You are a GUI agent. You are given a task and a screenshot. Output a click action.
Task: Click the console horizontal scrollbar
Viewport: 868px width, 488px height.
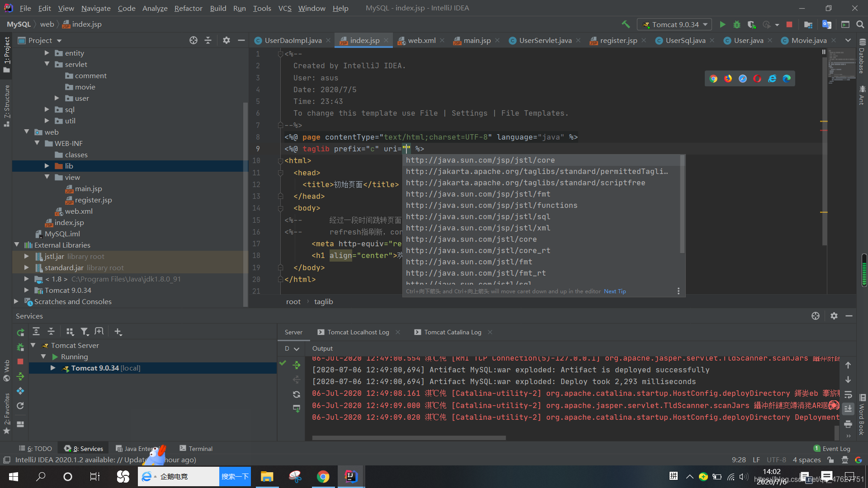click(x=409, y=437)
